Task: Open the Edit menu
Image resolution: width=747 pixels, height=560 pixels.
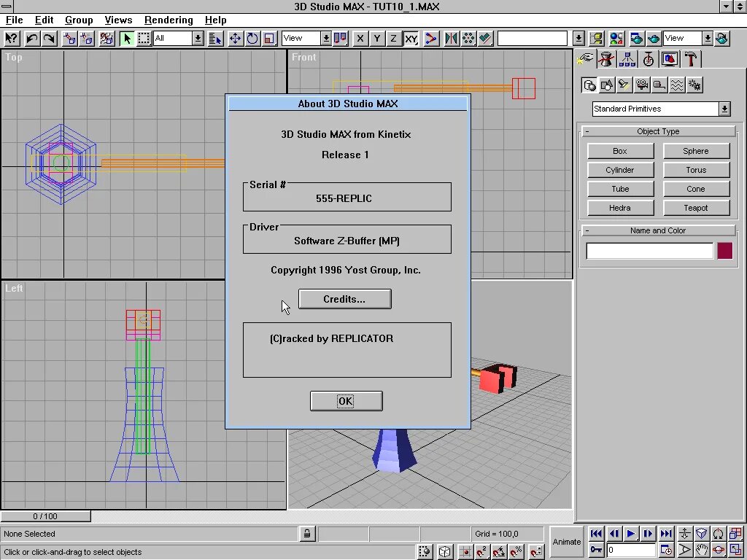Action: pyautogui.click(x=44, y=20)
